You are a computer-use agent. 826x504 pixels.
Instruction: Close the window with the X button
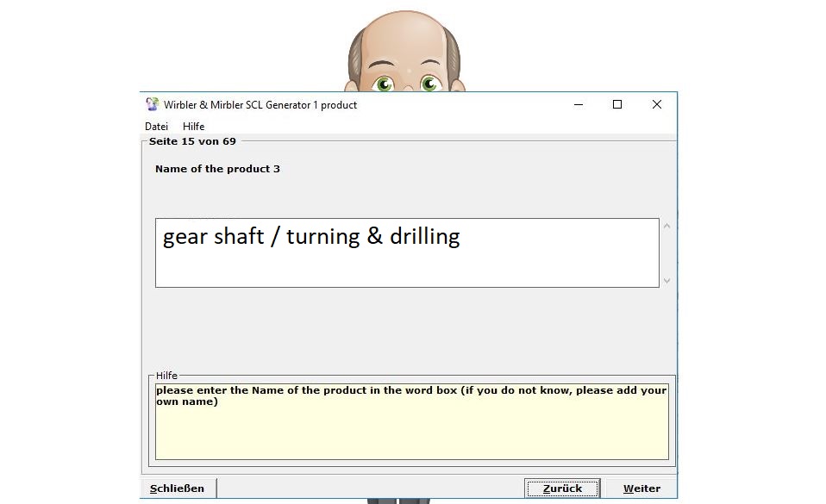tap(656, 104)
